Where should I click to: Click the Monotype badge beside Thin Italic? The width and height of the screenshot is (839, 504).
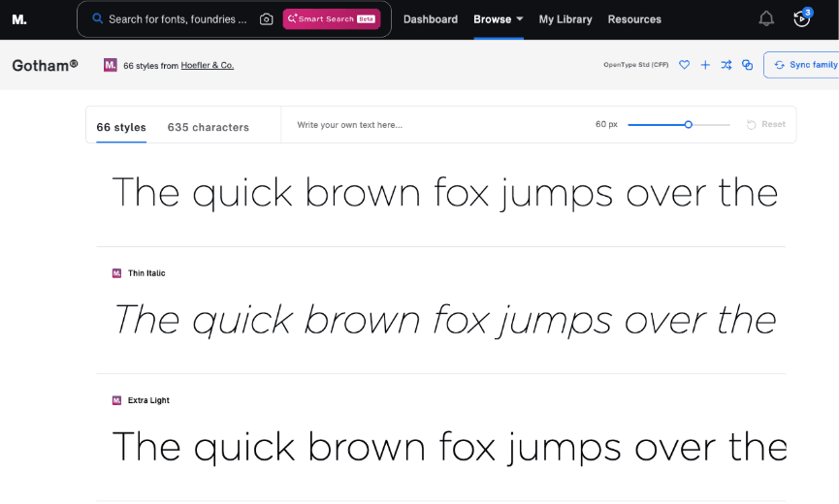click(x=116, y=273)
